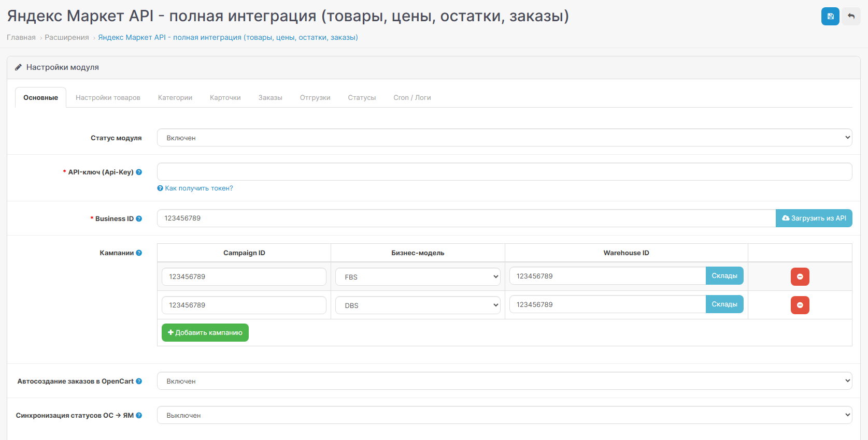868x440 pixels.
Task: Click Яндекс Маркет API breadcrumb link
Action: (x=228, y=37)
